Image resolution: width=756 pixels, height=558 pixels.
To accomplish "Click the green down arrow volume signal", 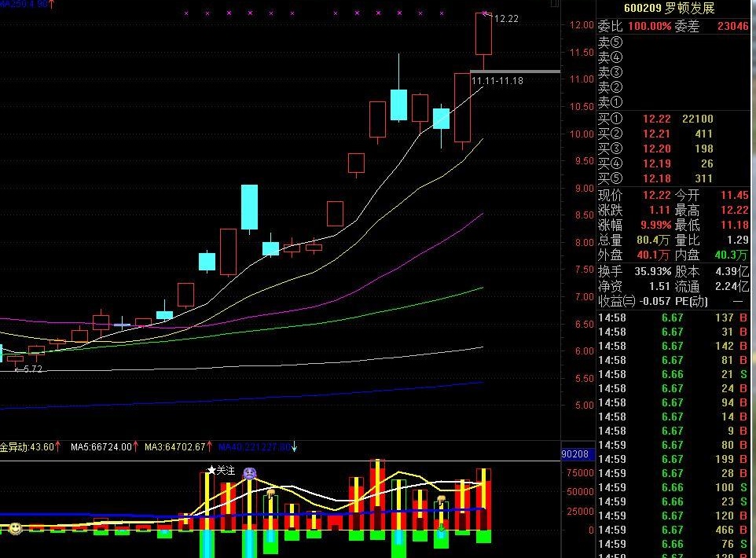I will point(441,529).
